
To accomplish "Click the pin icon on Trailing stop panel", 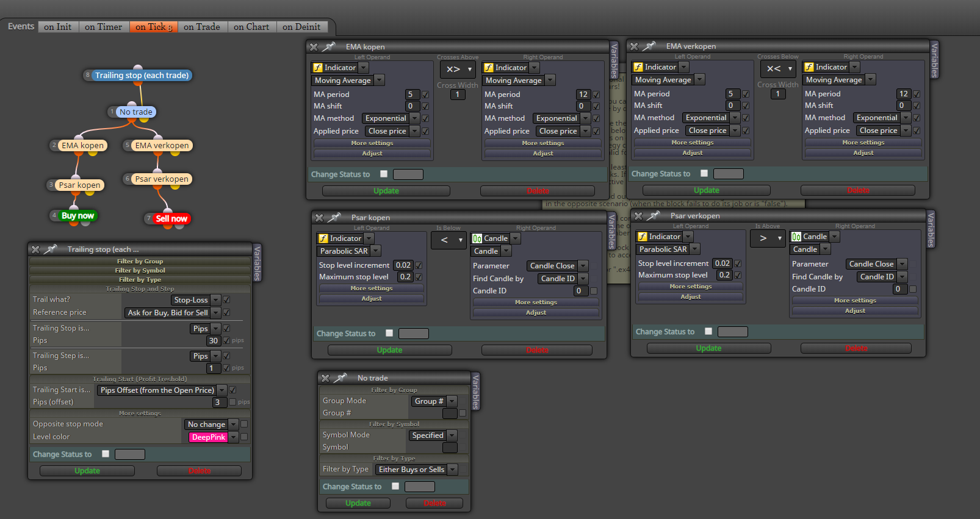I will pos(51,249).
